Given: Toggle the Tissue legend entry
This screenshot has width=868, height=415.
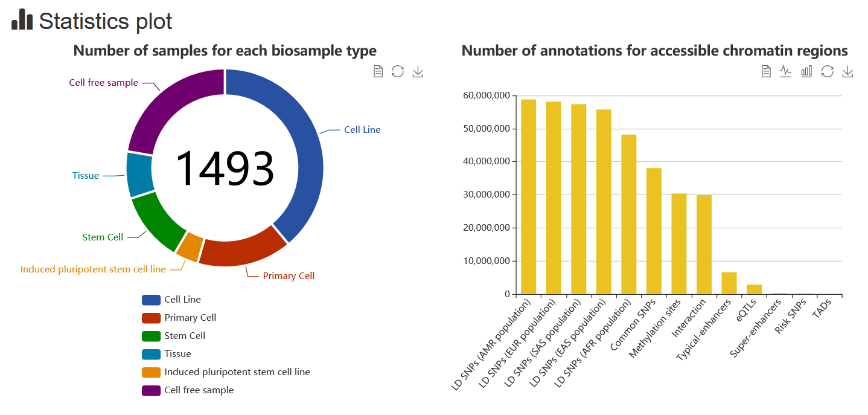Looking at the screenshot, I should tap(167, 354).
